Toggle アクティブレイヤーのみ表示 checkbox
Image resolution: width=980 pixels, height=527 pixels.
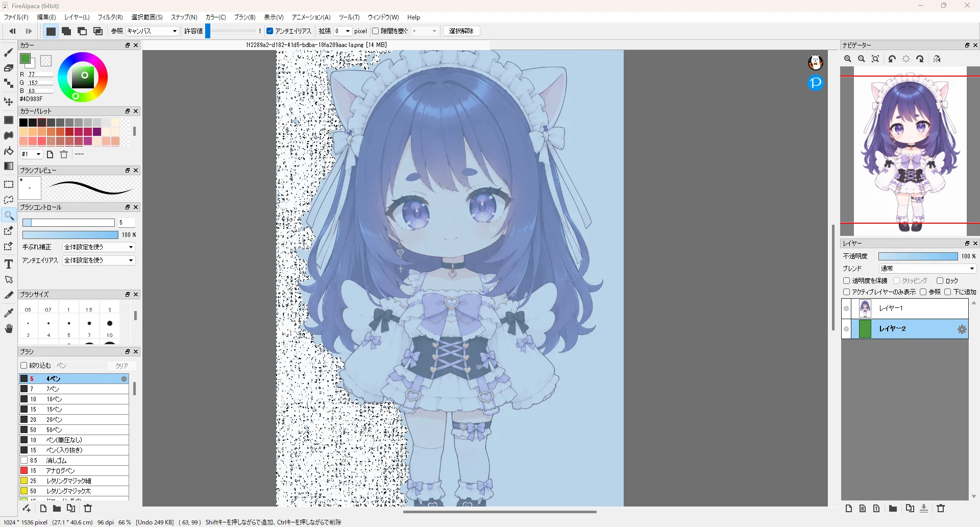click(847, 292)
